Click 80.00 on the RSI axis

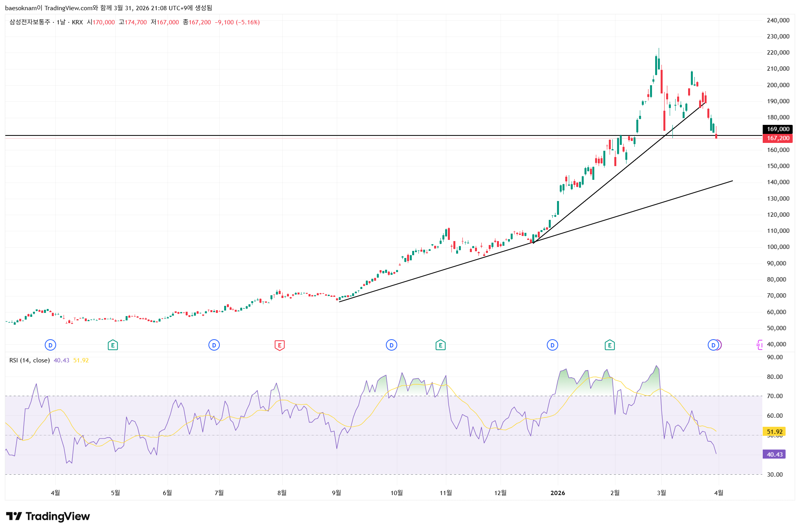point(775,377)
